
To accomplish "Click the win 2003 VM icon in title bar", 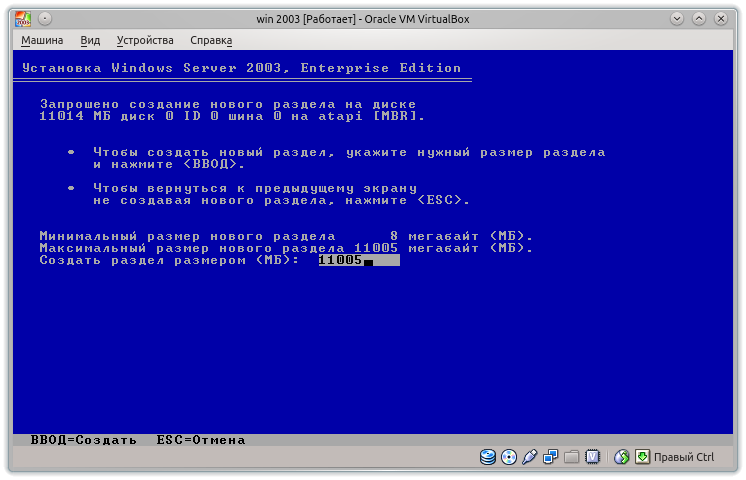I will click(x=22, y=19).
